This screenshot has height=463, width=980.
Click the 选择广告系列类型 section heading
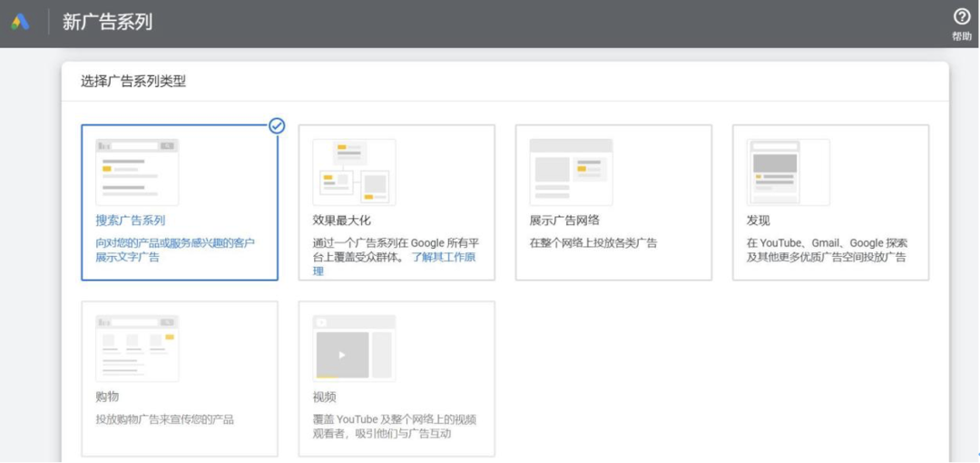coord(133,82)
